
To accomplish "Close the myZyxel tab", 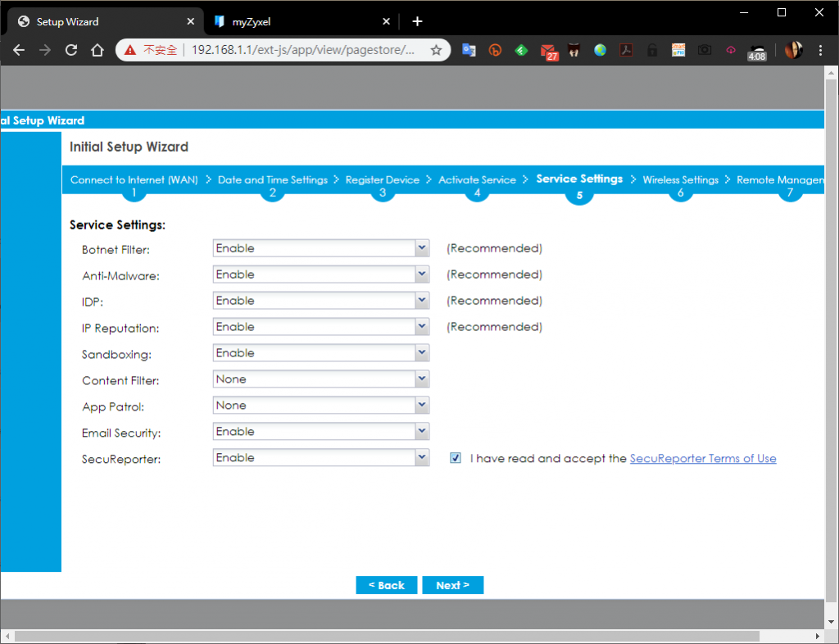I will point(387,22).
